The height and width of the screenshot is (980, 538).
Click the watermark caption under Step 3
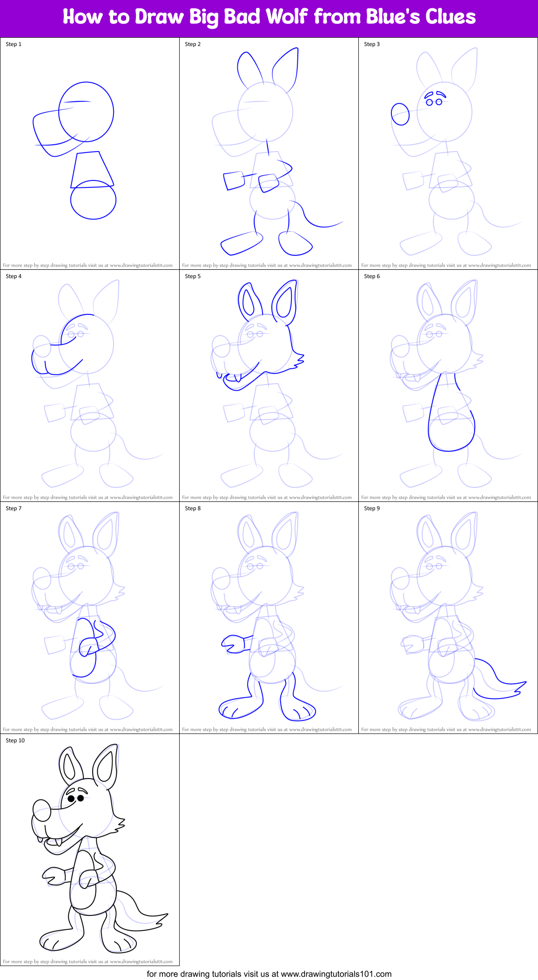446,266
